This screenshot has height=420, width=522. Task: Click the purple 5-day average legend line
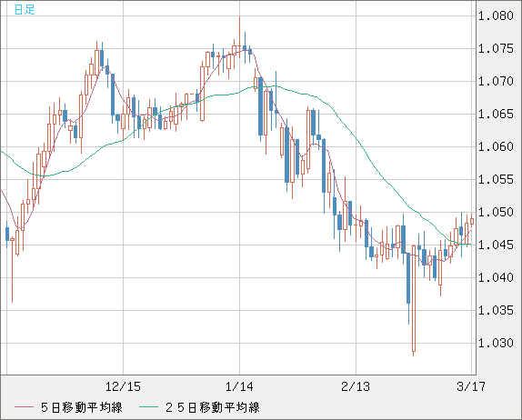click(x=24, y=407)
